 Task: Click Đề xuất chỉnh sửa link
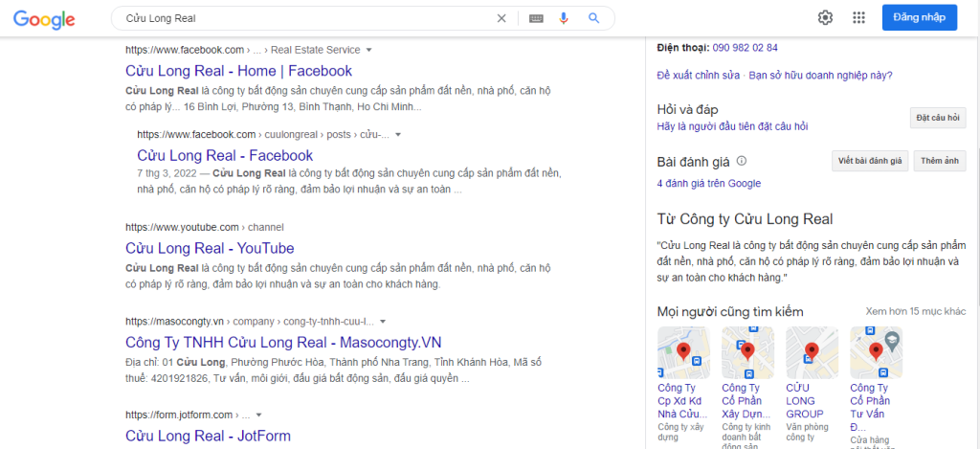pyautogui.click(x=698, y=75)
